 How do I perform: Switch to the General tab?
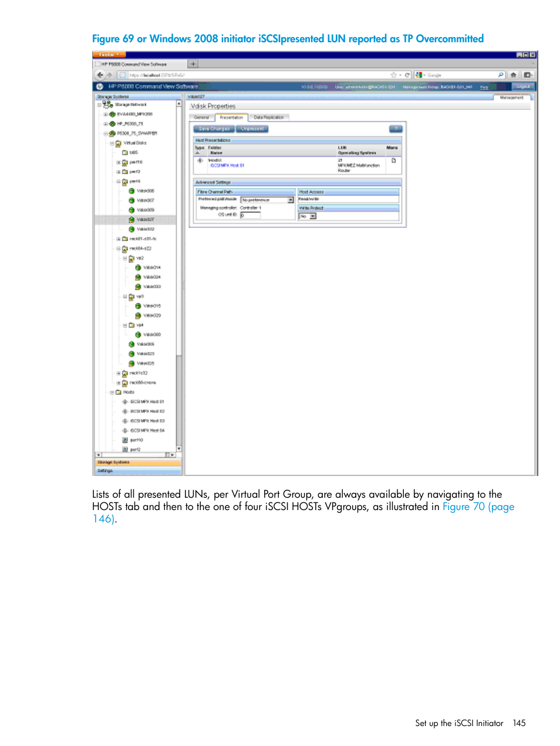(202, 117)
